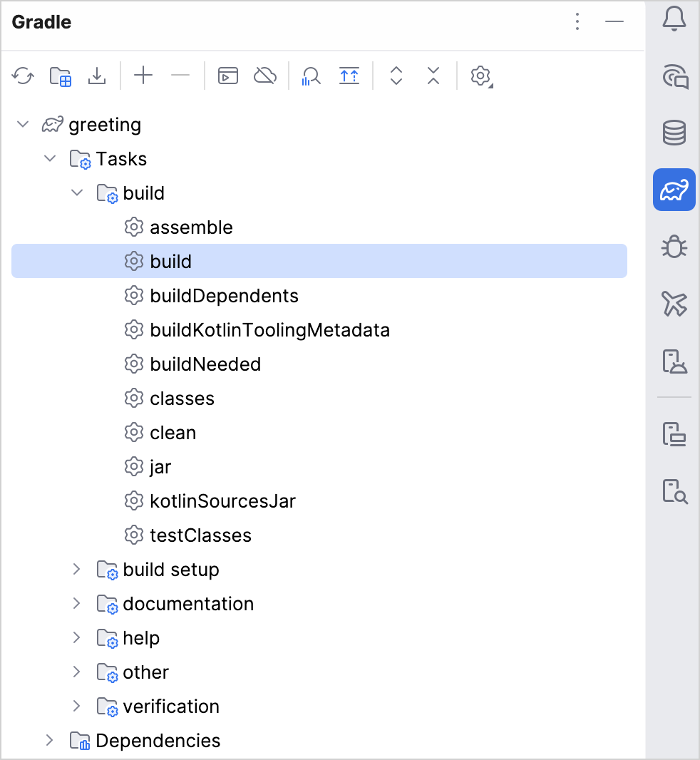Expand the documentation group
This screenshot has height=760, width=700.
76,603
